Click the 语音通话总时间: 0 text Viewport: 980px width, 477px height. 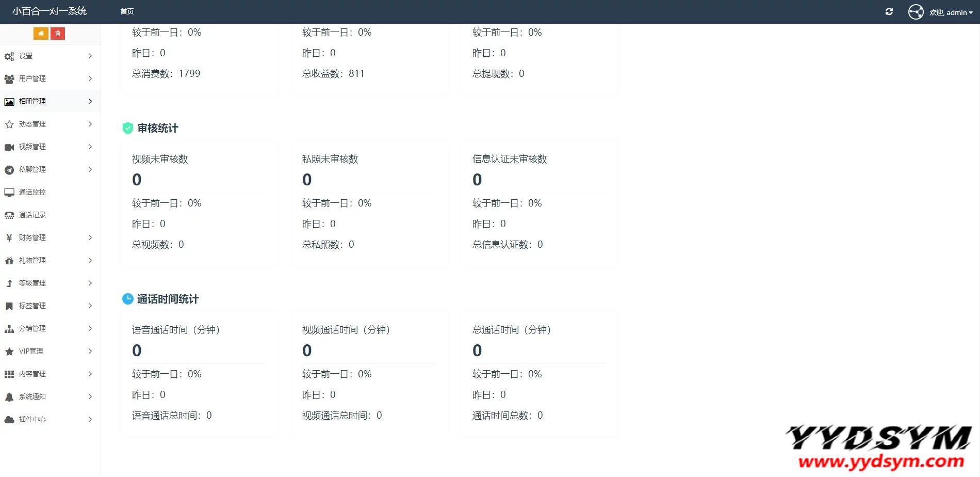[x=172, y=415]
